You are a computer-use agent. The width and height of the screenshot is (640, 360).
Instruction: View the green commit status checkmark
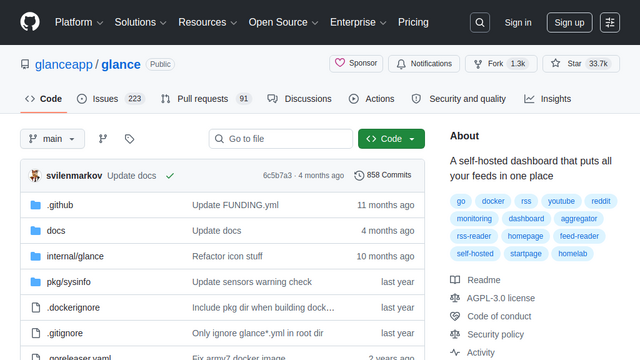(170, 176)
